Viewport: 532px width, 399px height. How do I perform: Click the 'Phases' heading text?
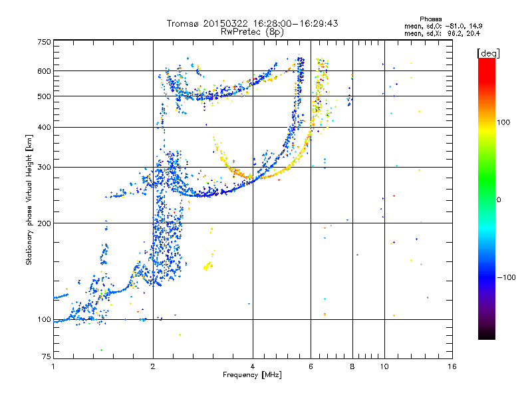click(430, 19)
